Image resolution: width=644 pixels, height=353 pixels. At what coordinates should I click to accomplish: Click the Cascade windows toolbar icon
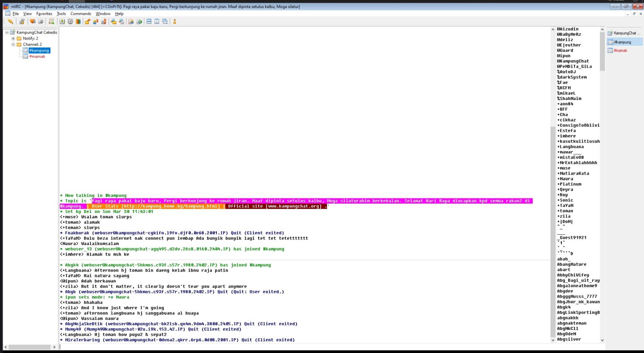[x=165, y=21]
